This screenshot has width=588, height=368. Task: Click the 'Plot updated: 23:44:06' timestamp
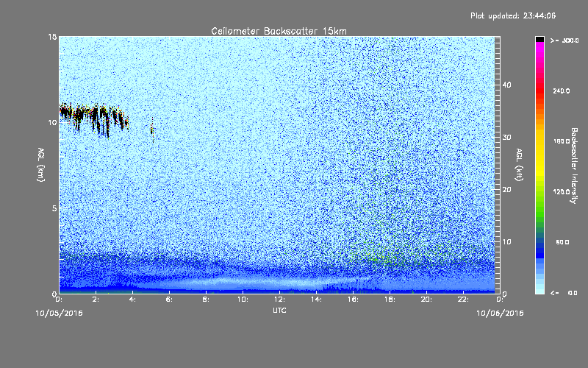tap(513, 15)
